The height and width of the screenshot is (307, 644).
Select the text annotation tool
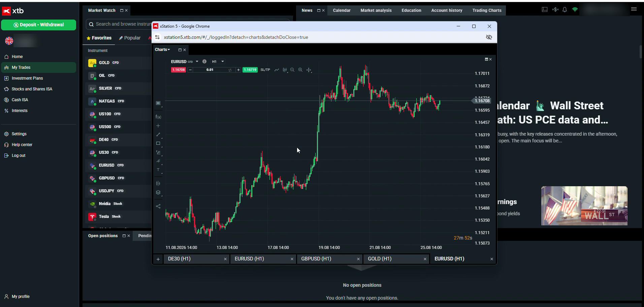pos(158,170)
